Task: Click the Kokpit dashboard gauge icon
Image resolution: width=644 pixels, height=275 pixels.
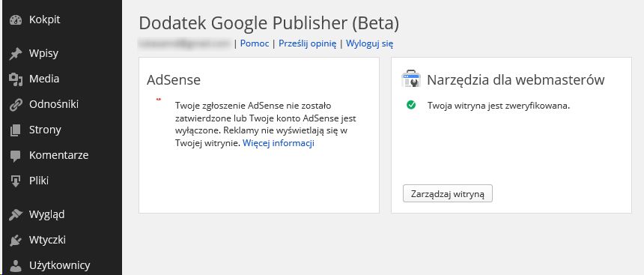Action: (x=16, y=20)
